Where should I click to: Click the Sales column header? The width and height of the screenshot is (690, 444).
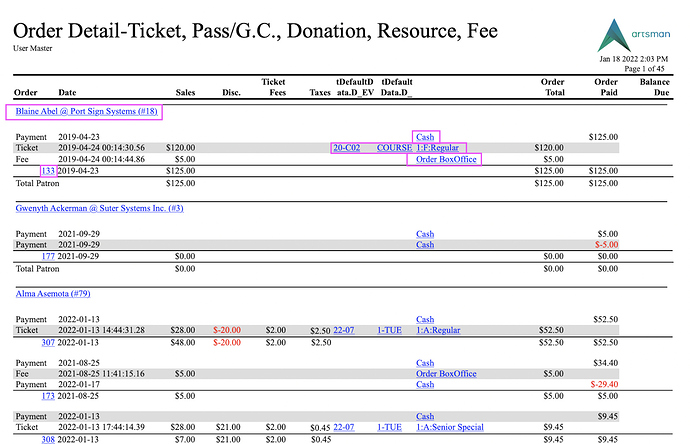pyautogui.click(x=185, y=92)
